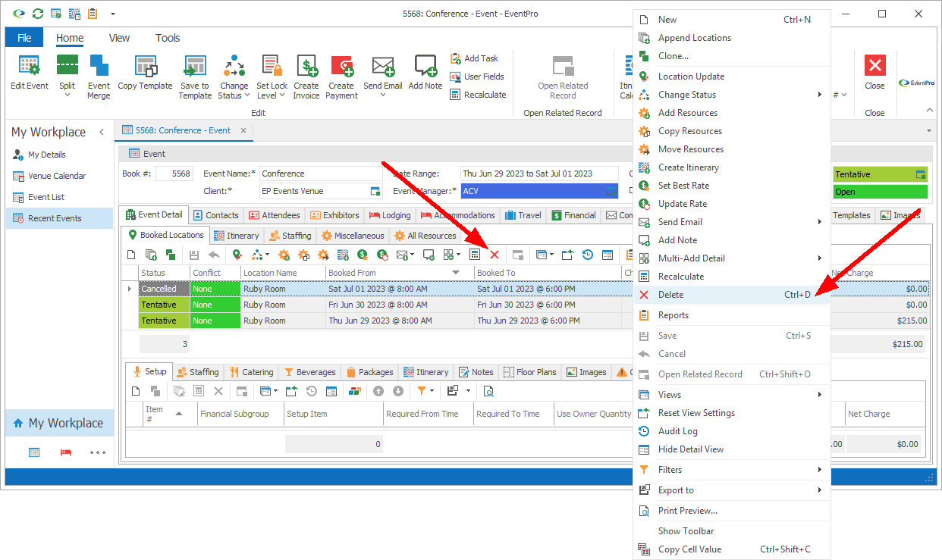
Task: Click move-down arrow icon in the Setup toolbar
Action: coord(398,391)
